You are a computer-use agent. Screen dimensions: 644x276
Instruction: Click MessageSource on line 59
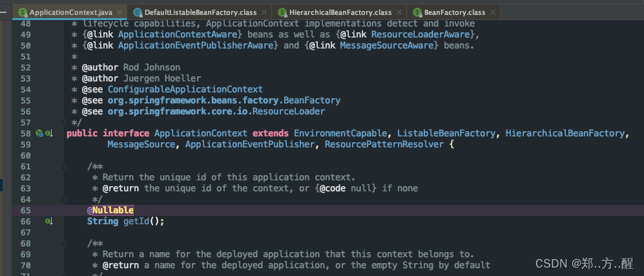(141, 144)
